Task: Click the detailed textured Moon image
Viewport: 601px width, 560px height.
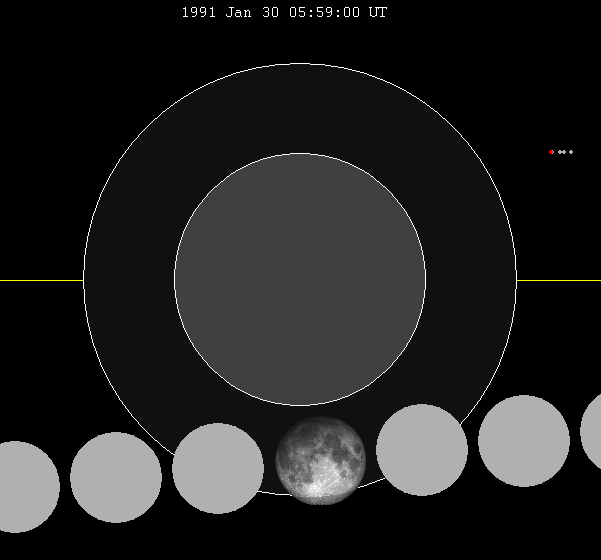Action: click(x=321, y=460)
